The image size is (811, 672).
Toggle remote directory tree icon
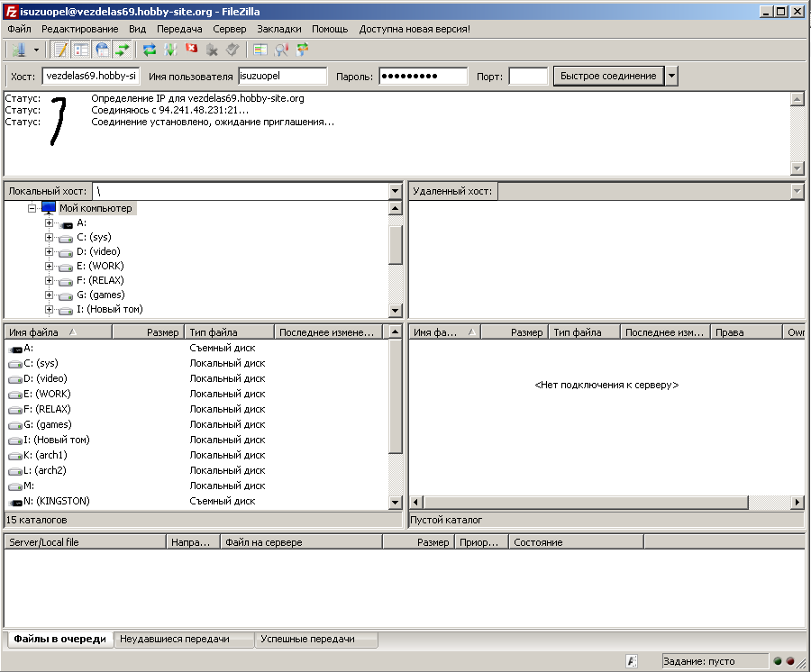pyautogui.click(x=102, y=50)
